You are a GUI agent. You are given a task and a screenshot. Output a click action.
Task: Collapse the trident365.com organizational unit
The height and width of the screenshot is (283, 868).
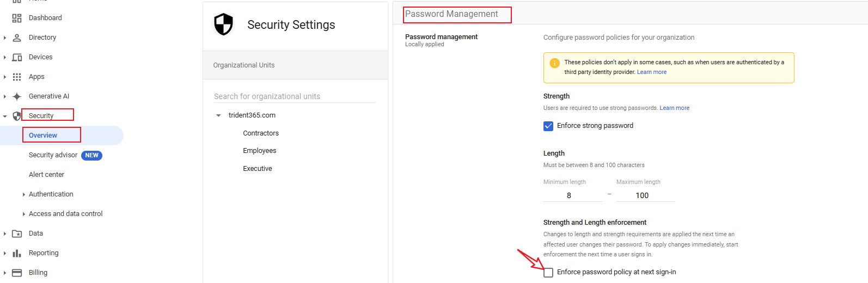[218, 115]
